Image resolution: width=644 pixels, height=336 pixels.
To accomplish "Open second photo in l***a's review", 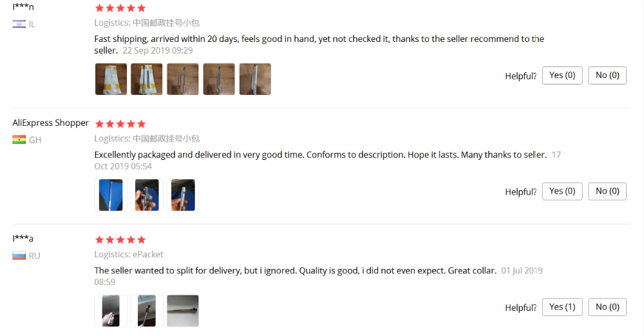I will click(147, 311).
